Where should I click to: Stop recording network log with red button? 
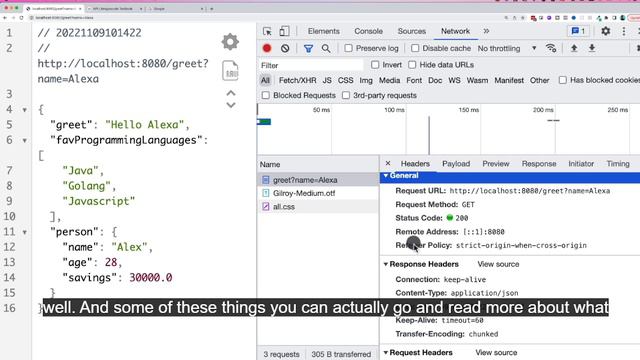[x=267, y=48]
